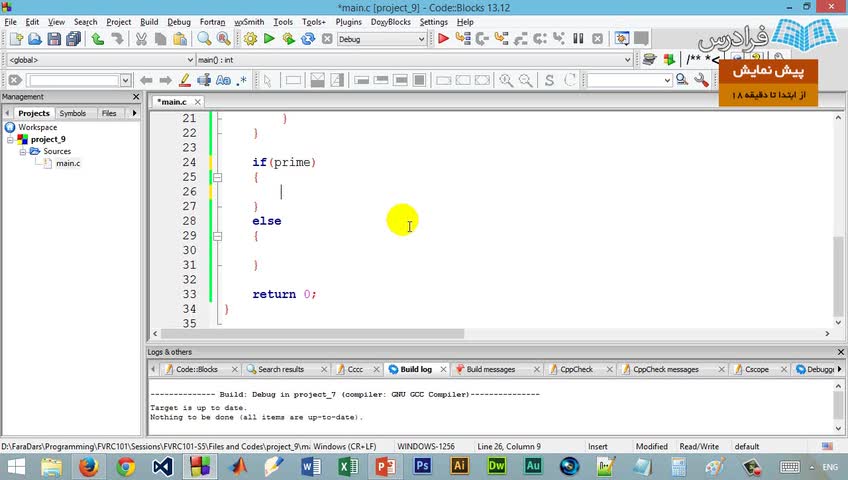Undo the last edit

pos(98,39)
